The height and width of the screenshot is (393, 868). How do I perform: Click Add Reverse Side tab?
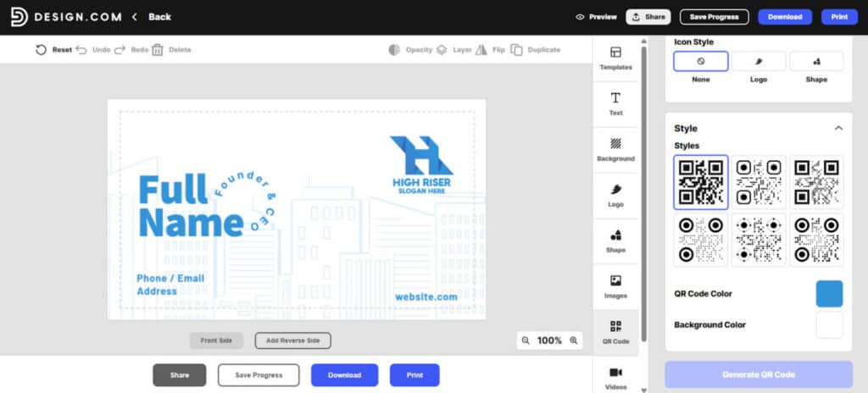292,340
